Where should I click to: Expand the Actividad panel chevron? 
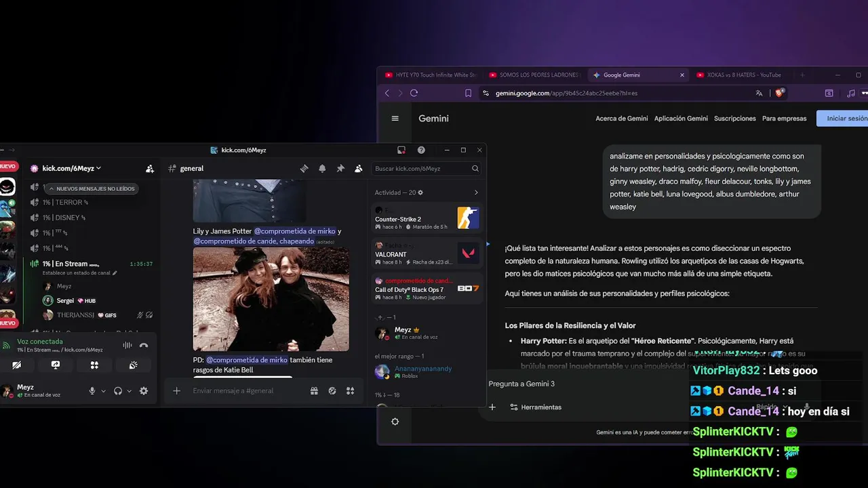tap(476, 192)
